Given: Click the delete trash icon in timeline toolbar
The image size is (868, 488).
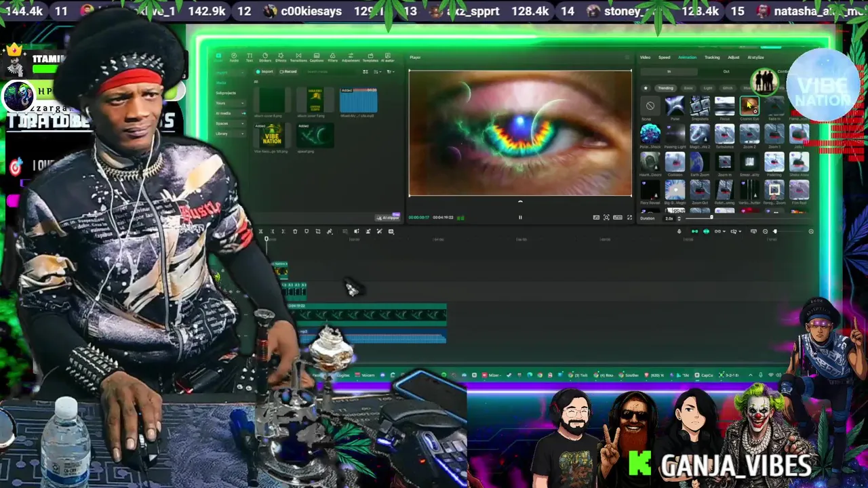Looking at the screenshot, I should (295, 232).
